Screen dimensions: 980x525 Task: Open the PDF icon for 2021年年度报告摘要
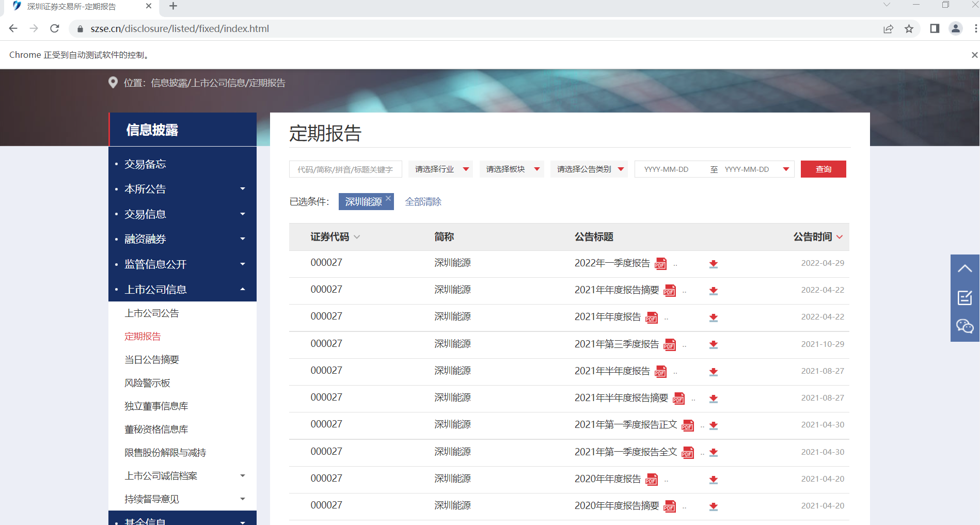tap(670, 291)
